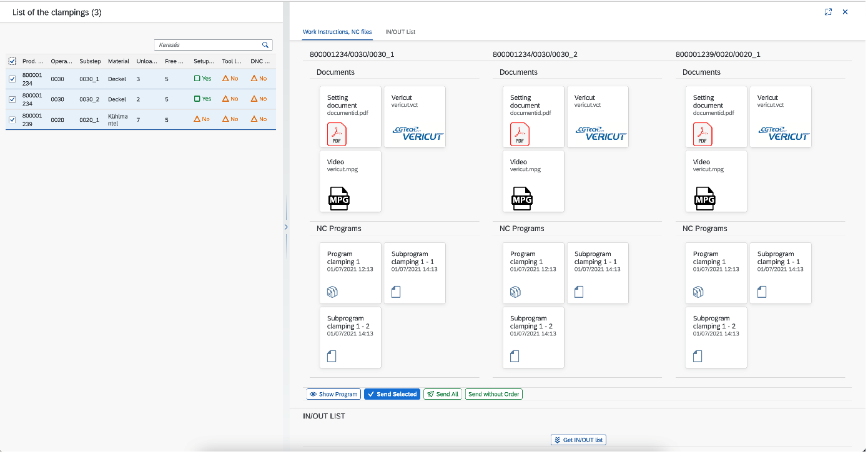This screenshot has height=454, width=868.
Task: Click the Setup column header in the clampings table
Action: tap(204, 61)
